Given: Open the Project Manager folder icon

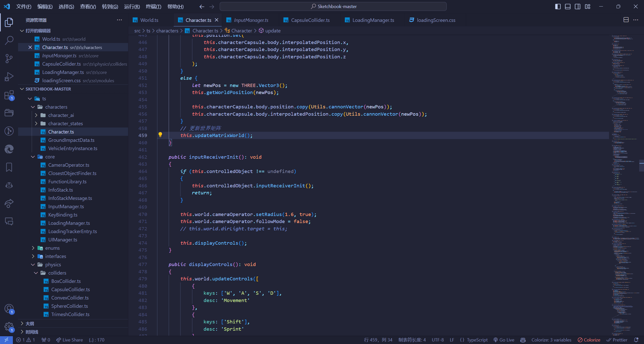Looking at the screenshot, I should (x=9, y=113).
